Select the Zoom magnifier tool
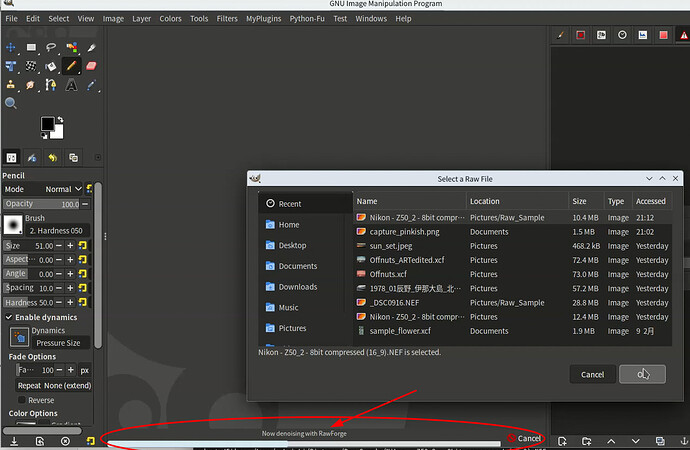The height and width of the screenshot is (450, 690). [x=11, y=103]
